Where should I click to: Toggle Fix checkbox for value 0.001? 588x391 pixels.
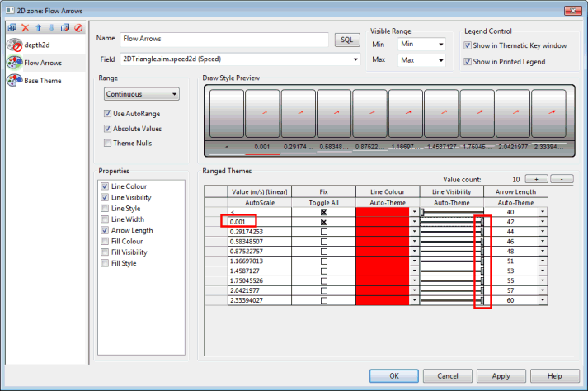tap(324, 222)
